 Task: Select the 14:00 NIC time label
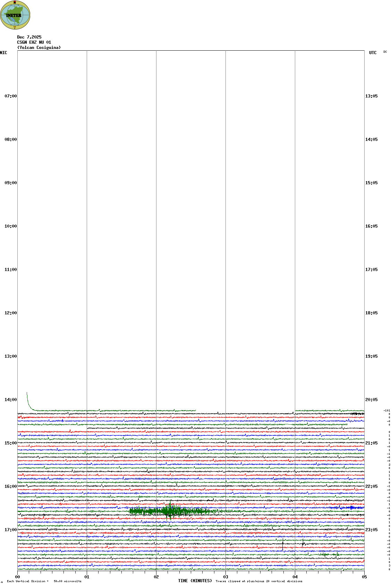pos(10,400)
